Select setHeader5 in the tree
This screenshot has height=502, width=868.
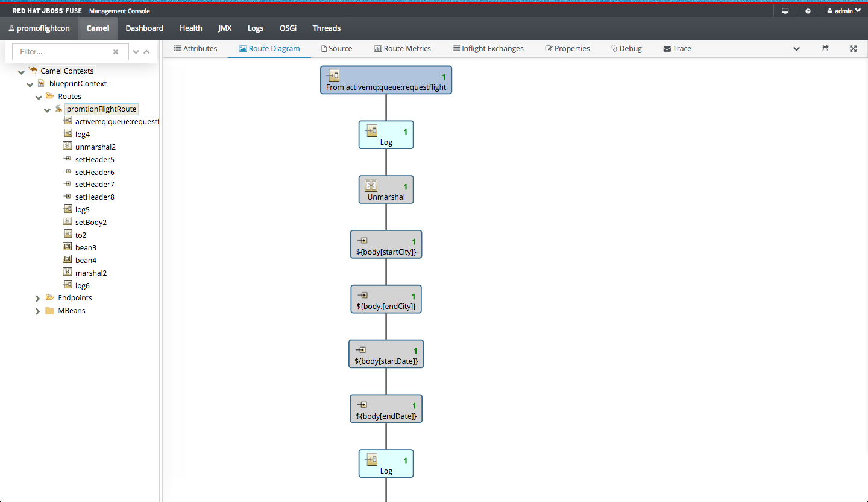[95, 160]
